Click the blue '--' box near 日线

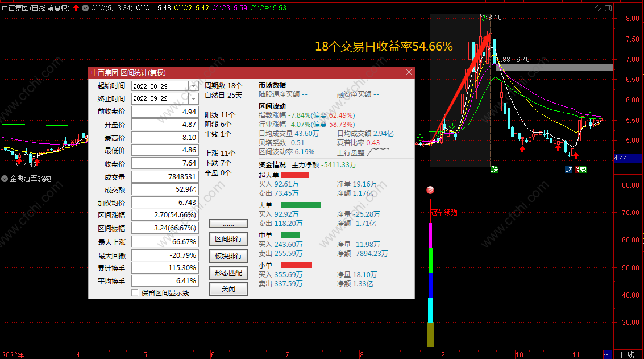(x=606, y=354)
